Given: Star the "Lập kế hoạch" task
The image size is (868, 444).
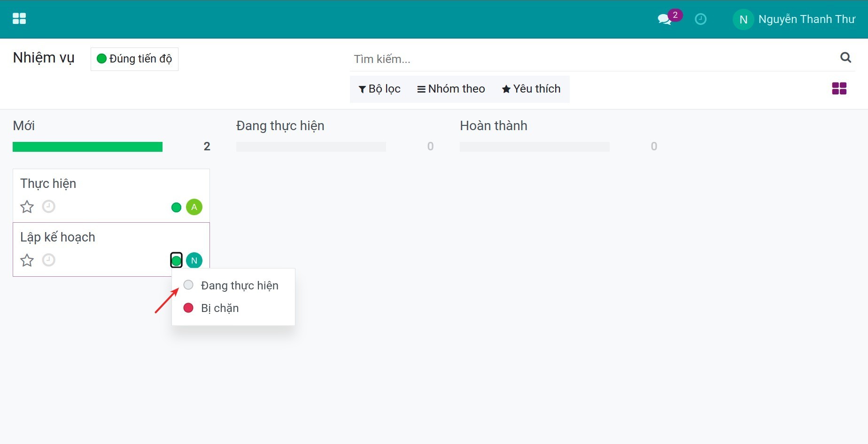Looking at the screenshot, I should pos(27,260).
